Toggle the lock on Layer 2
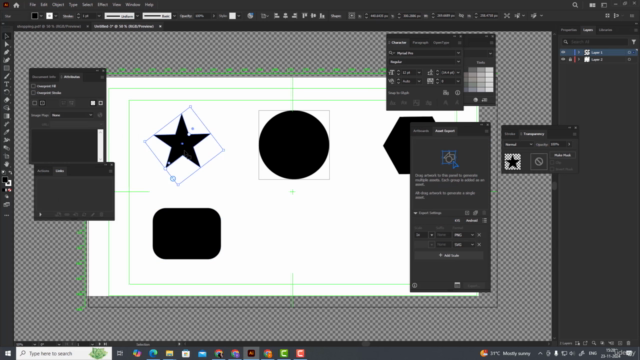Image resolution: width=640 pixels, height=360 pixels. [570, 60]
